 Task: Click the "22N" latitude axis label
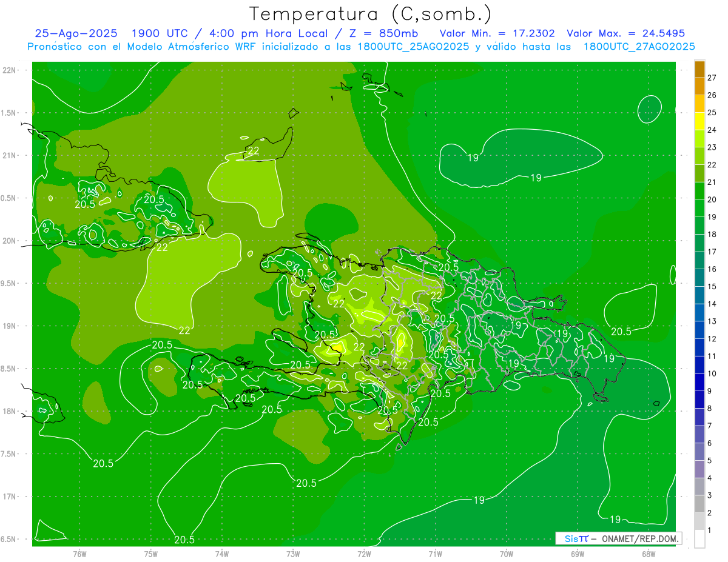point(8,70)
